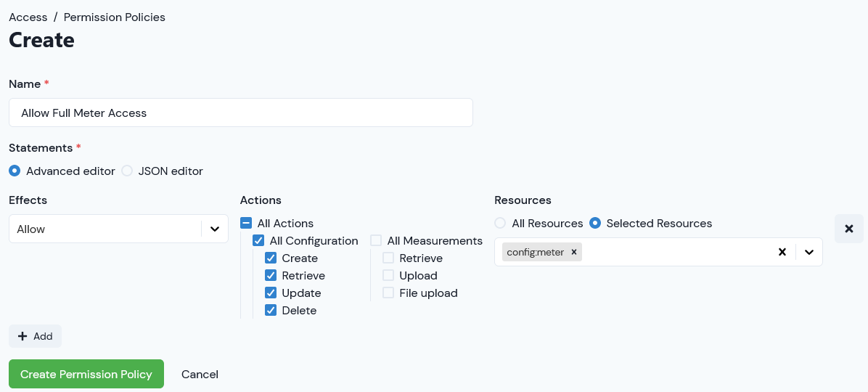Remove the config:meter resource tag
This screenshot has width=868, height=392.
574,252
